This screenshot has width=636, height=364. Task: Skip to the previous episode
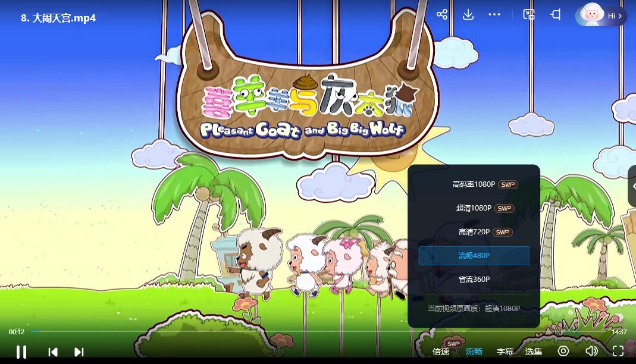(x=53, y=352)
